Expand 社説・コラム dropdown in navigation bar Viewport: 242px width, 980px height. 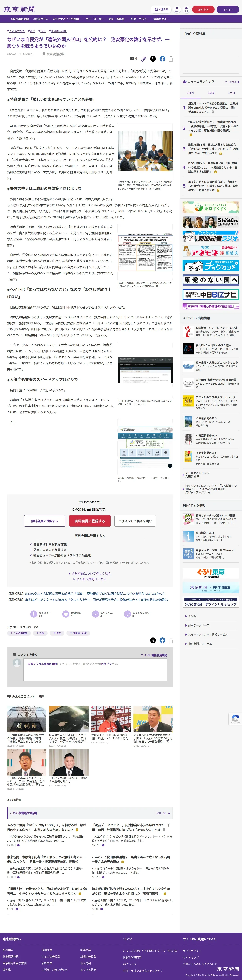[140, 19]
